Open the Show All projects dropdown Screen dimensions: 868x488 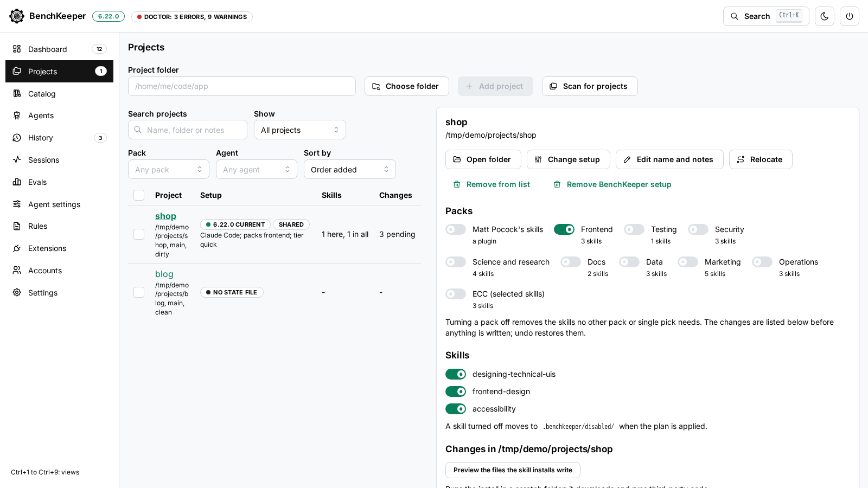click(300, 130)
